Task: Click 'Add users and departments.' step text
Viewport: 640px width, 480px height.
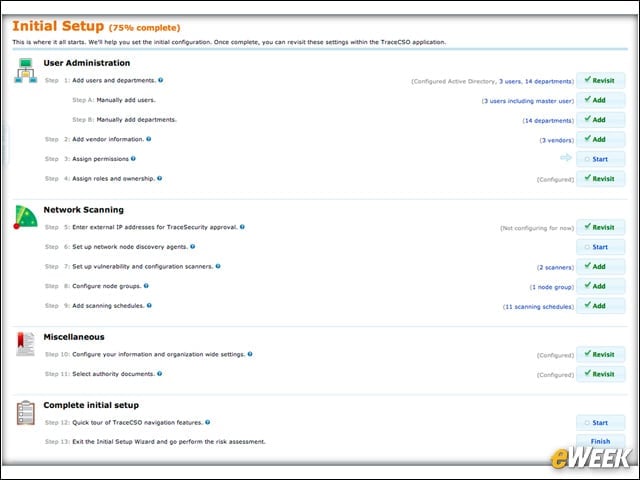Action: 114,80
